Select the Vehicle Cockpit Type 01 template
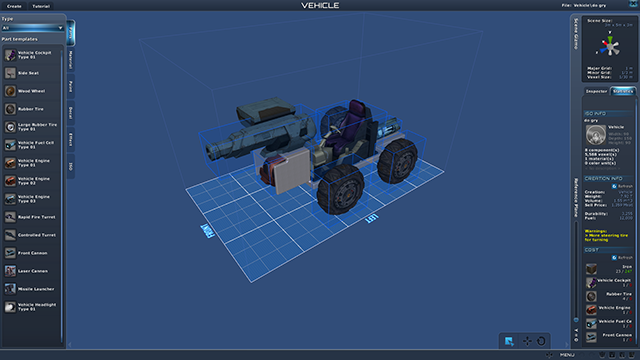 32,55
